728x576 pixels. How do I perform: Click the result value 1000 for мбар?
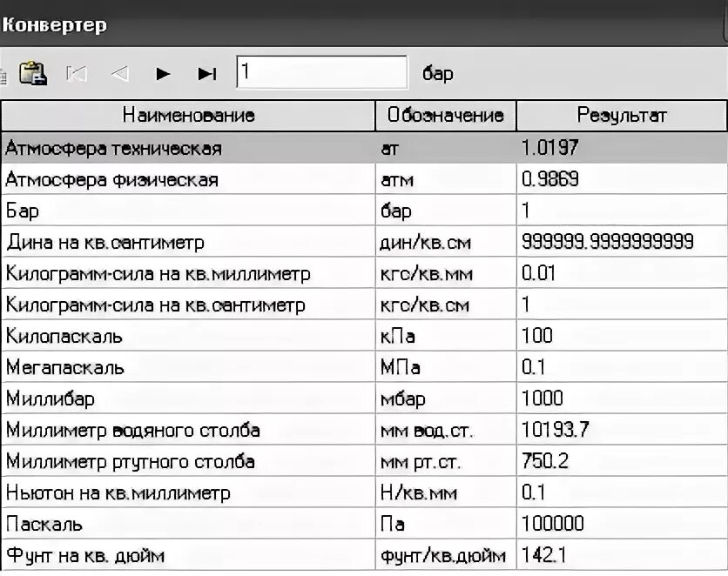tap(543, 399)
